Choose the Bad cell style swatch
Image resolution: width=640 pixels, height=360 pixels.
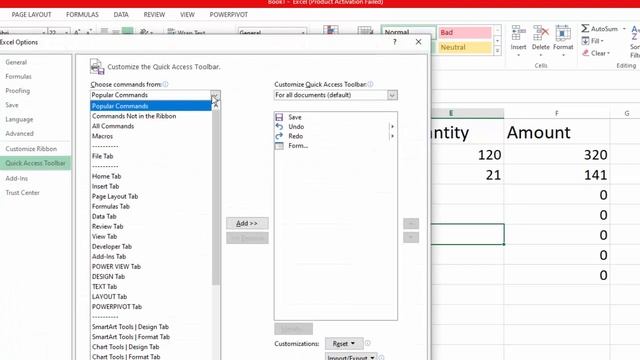pyautogui.click(x=465, y=32)
